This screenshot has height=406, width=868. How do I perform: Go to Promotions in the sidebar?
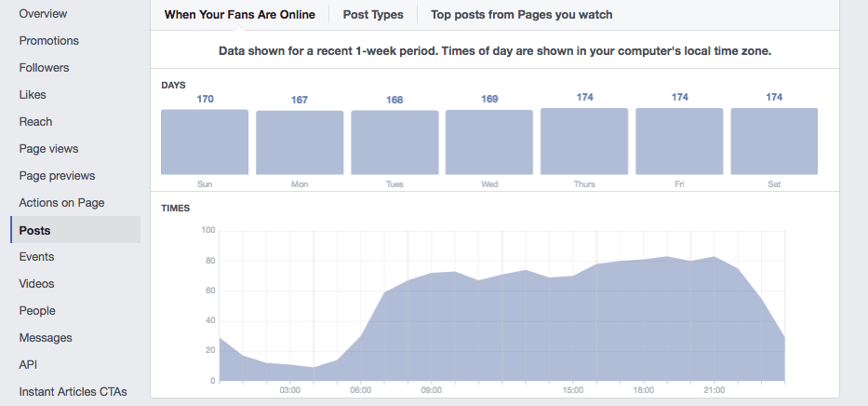pyautogui.click(x=48, y=40)
